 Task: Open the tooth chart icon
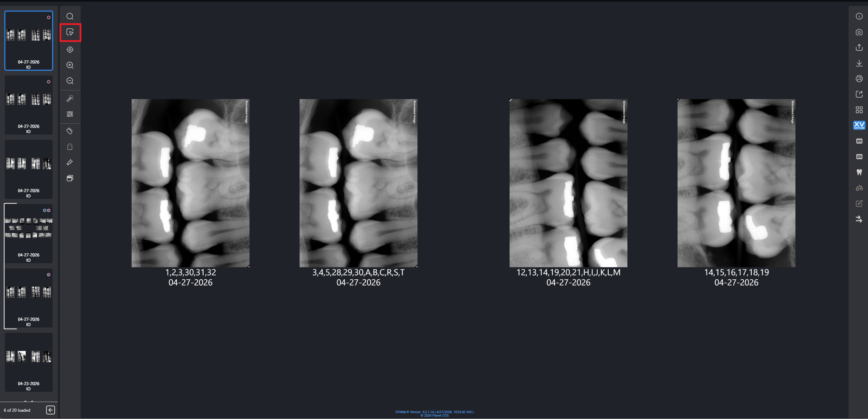(x=859, y=172)
